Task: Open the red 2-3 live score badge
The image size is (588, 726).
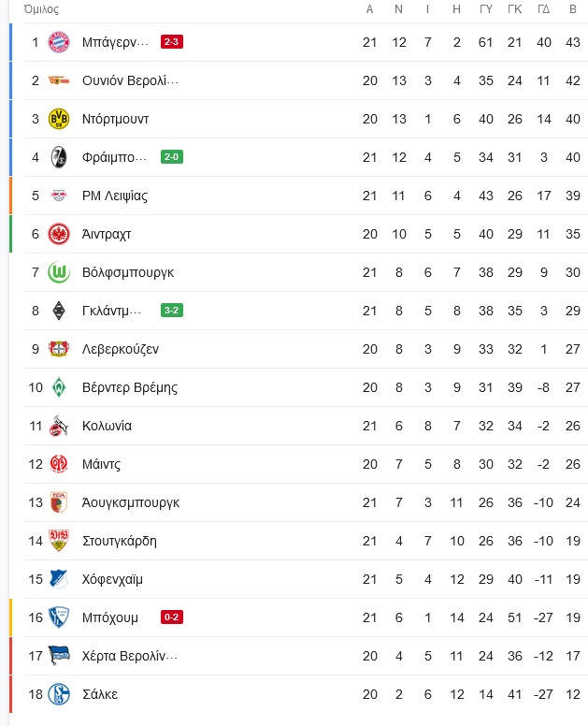Action: (172, 42)
